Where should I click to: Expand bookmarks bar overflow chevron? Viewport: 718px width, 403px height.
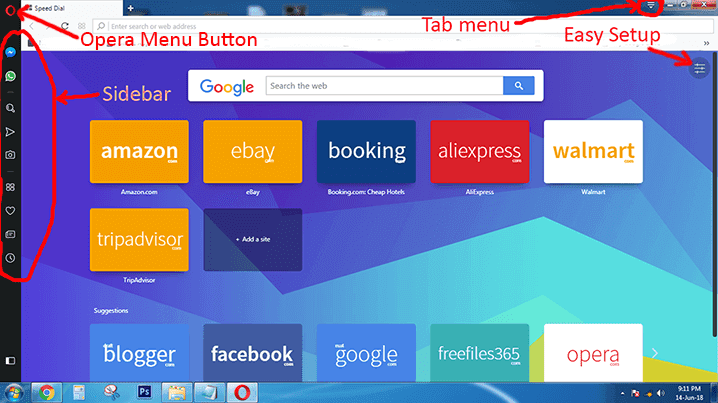707,43
